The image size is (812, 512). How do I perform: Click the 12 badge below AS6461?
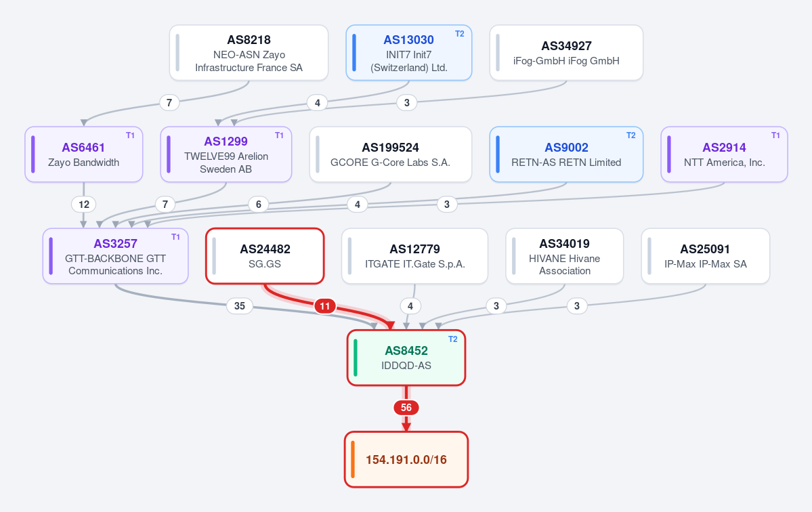coord(83,205)
